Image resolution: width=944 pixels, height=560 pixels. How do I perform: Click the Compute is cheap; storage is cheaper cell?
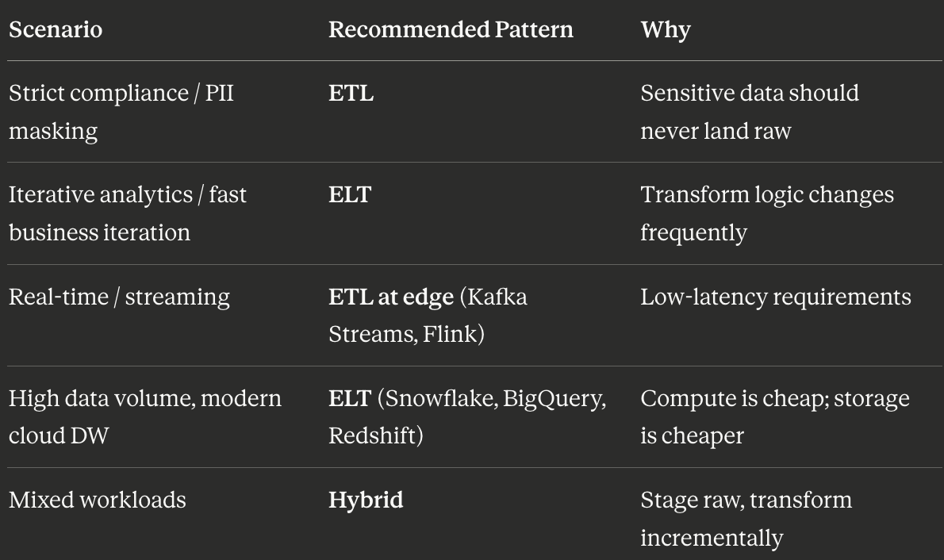pyautogui.click(x=775, y=416)
